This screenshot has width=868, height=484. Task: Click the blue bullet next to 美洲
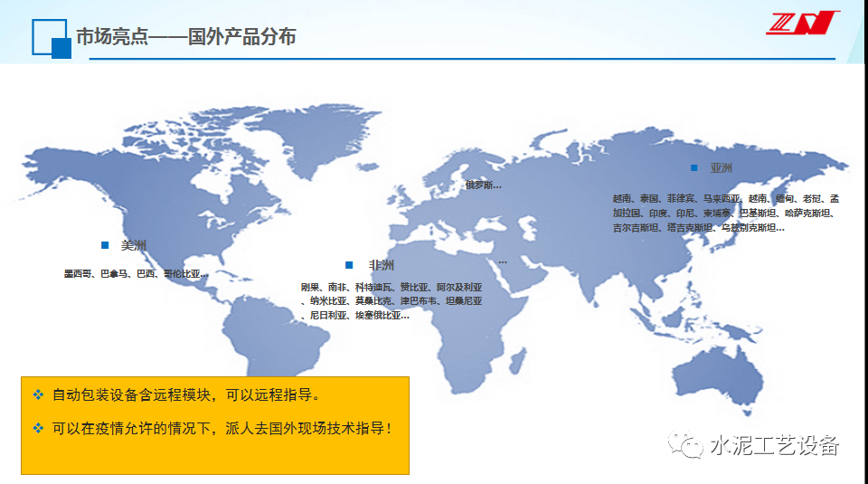[105, 245]
